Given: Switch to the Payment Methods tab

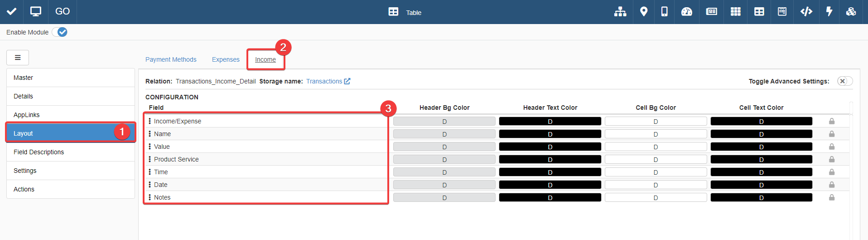Looking at the screenshot, I should coord(171,59).
